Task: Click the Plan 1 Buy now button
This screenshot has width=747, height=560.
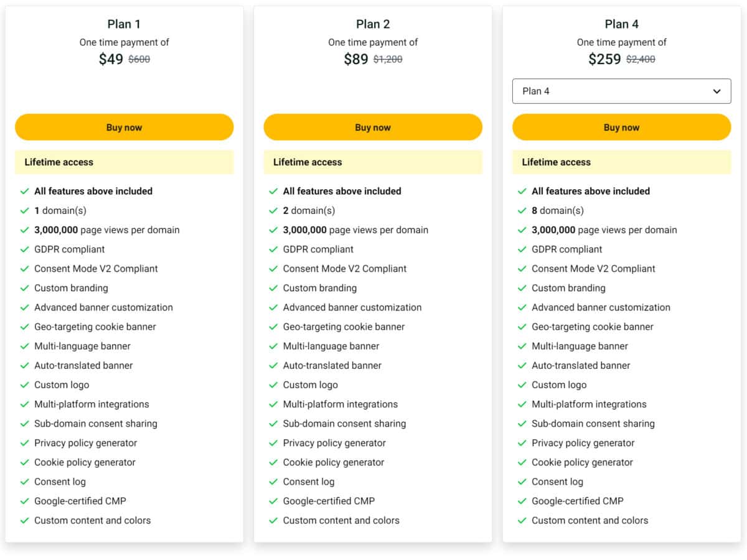Action: (124, 127)
